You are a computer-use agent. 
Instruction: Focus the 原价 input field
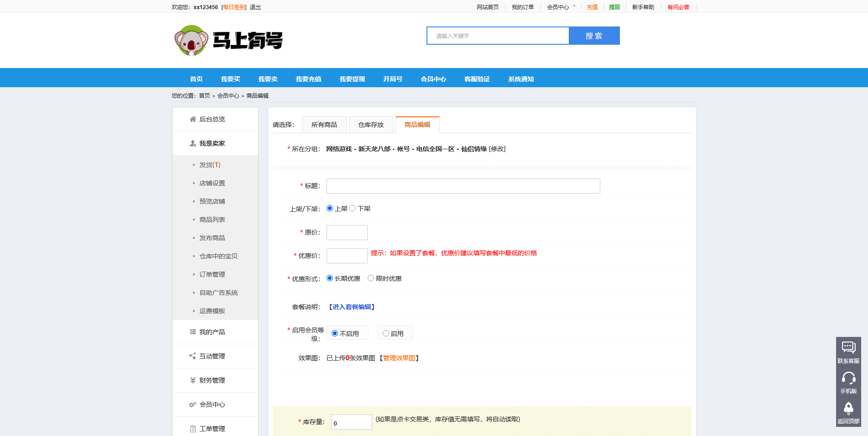coord(347,232)
